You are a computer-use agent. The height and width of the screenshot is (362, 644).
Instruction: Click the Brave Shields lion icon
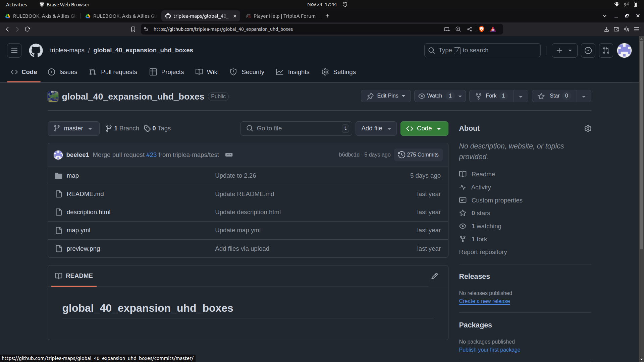pyautogui.click(x=482, y=29)
